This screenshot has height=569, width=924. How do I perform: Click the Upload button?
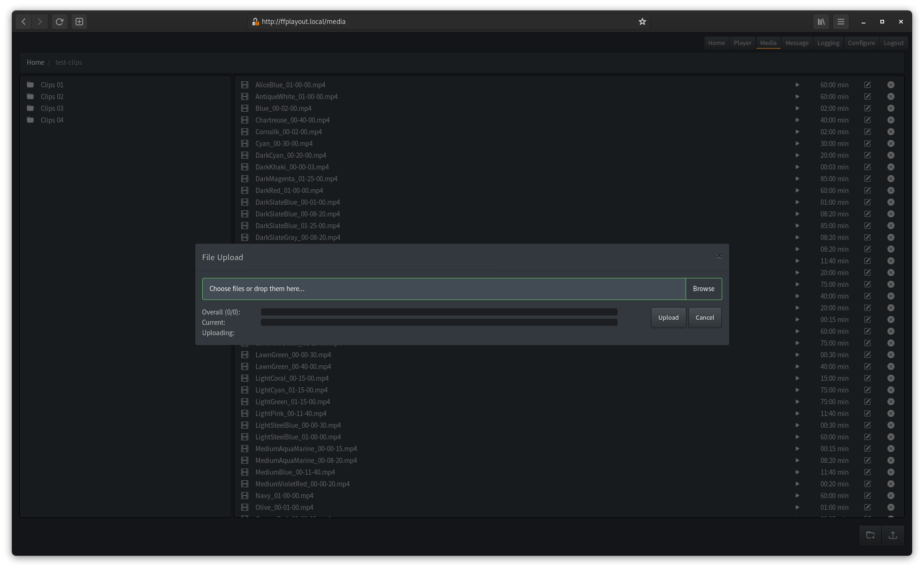(x=668, y=318)
